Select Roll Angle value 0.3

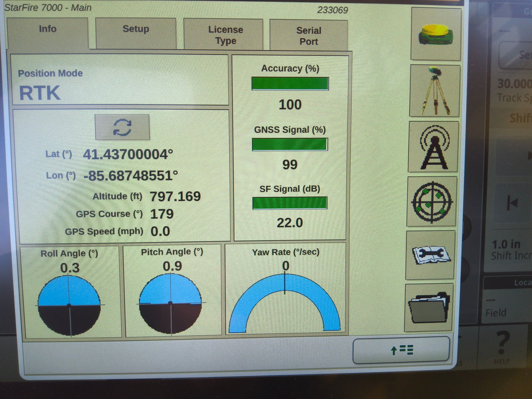click(x=70, y=268)
